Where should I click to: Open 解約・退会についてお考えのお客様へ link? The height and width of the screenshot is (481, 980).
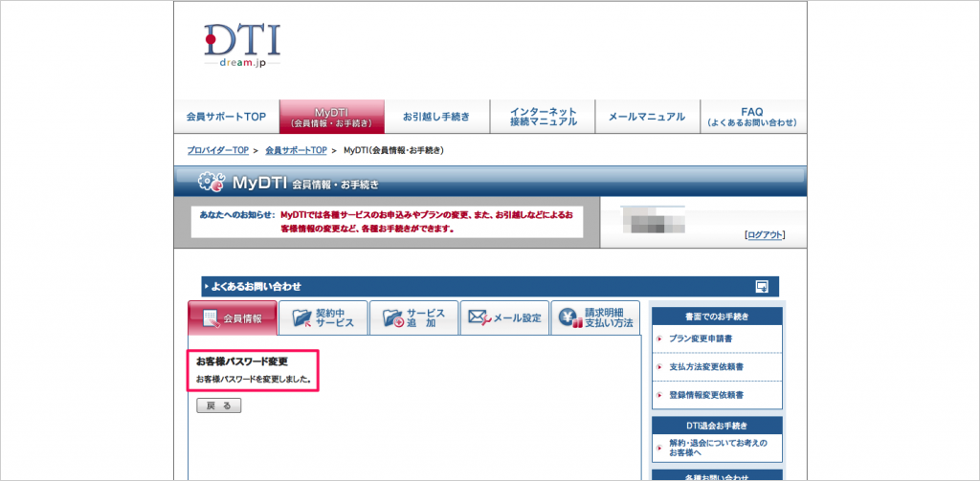click(718, 448)
